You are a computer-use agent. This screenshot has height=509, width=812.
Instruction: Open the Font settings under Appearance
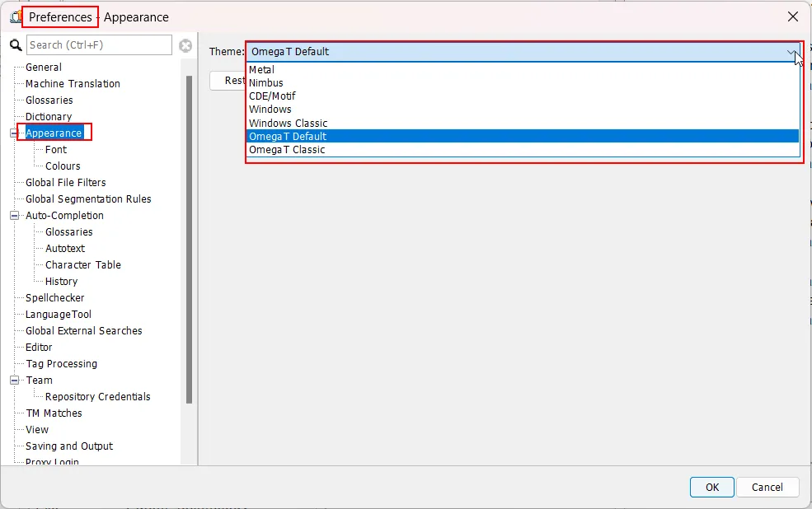[x=56, y=149]
